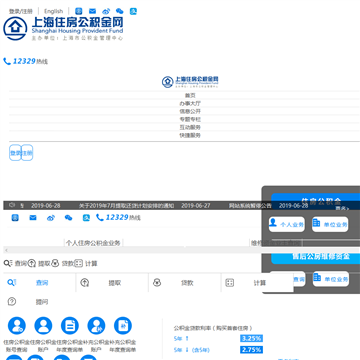Viewport: 360px width, 360px height.
Task: Click the Alipay icon below the news ticker
Action: click(86, 218)
